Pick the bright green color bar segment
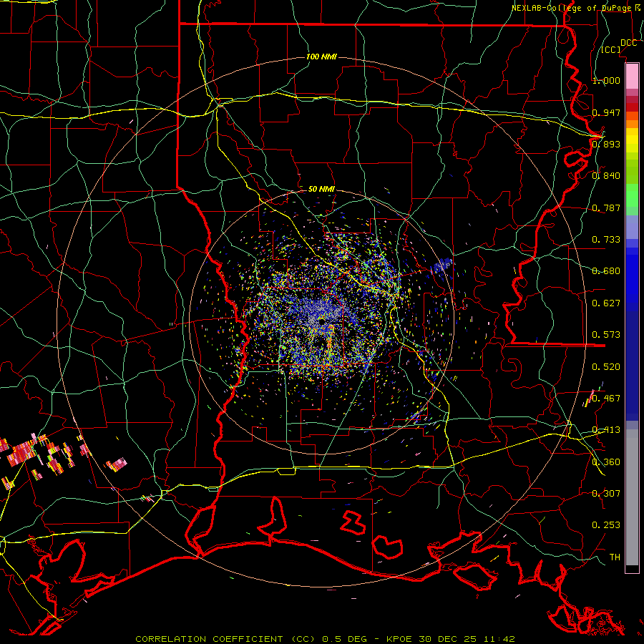644x644 pixels. (632, 195)
